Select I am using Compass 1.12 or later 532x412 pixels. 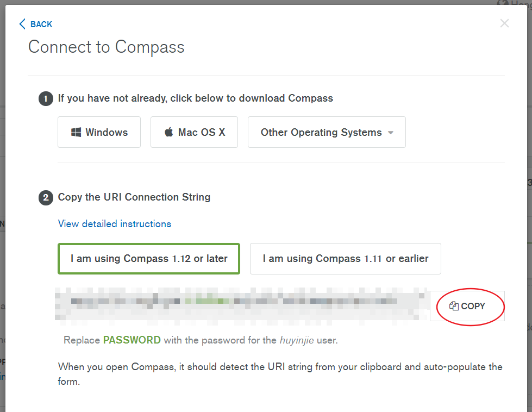point(149,259)
